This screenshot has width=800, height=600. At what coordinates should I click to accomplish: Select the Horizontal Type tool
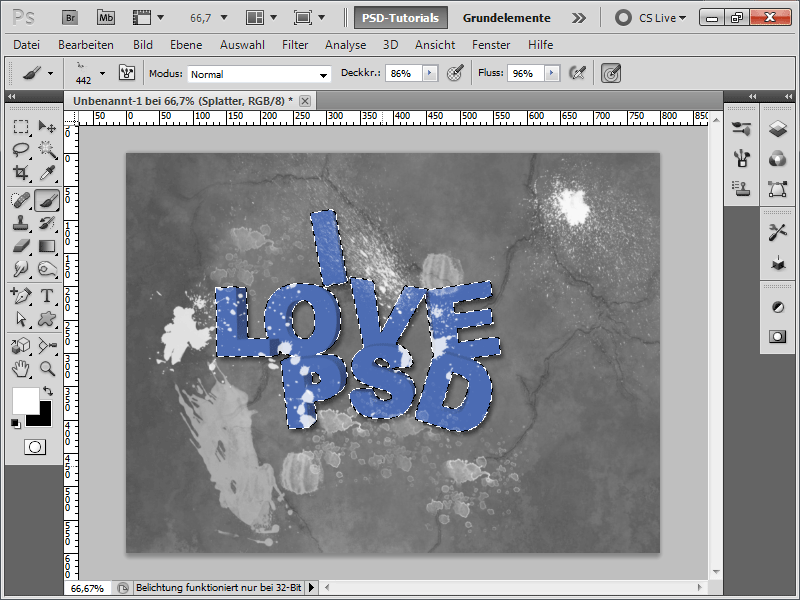click(47, 295)
